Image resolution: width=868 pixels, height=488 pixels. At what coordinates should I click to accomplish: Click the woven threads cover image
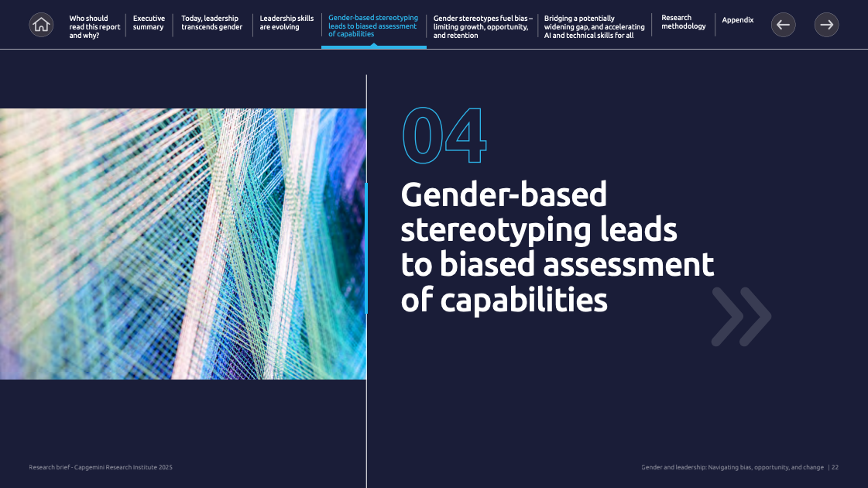(183, 244)
